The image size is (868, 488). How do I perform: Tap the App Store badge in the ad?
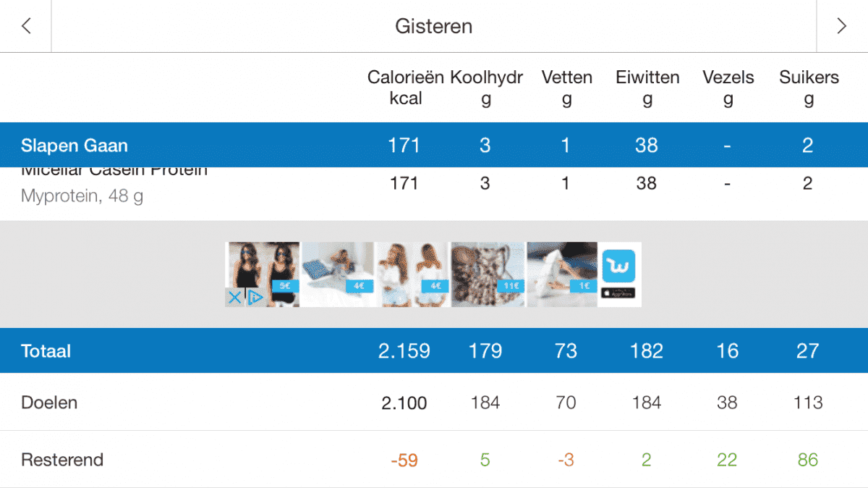(618, 293)
